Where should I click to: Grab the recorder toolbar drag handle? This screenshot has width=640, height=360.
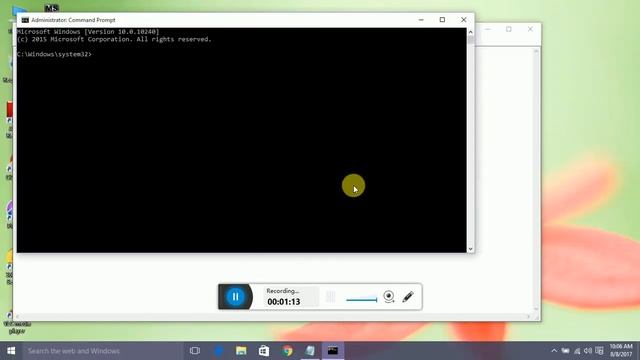[330, 297]
